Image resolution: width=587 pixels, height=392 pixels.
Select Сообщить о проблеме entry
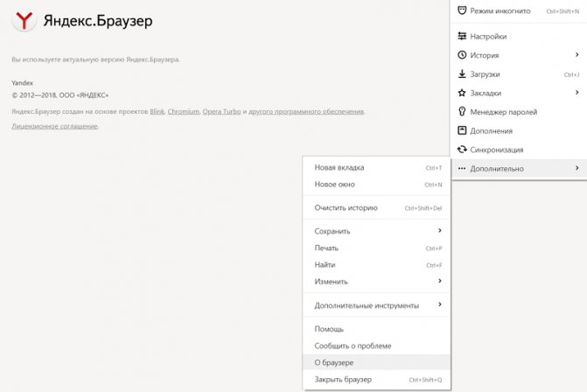pos(377,346)
